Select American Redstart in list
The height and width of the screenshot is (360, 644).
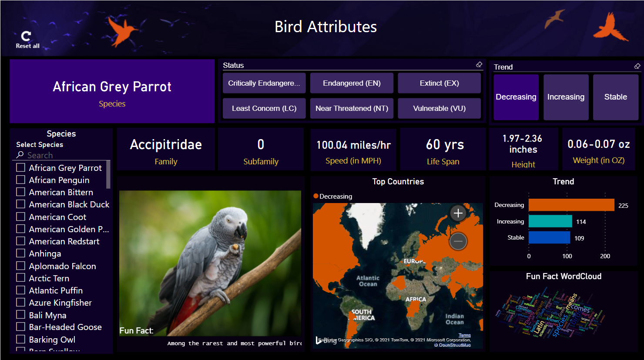tap(64, 241)
